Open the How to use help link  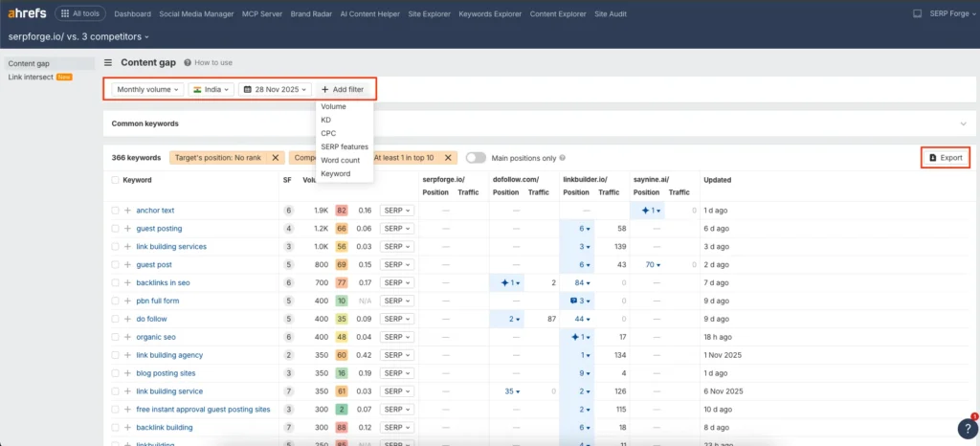coord(208,62)
